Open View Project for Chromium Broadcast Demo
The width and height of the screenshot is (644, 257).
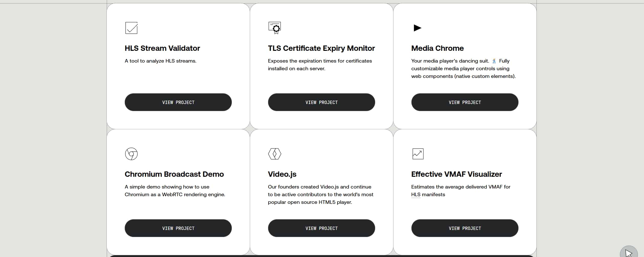click(178, 228)
